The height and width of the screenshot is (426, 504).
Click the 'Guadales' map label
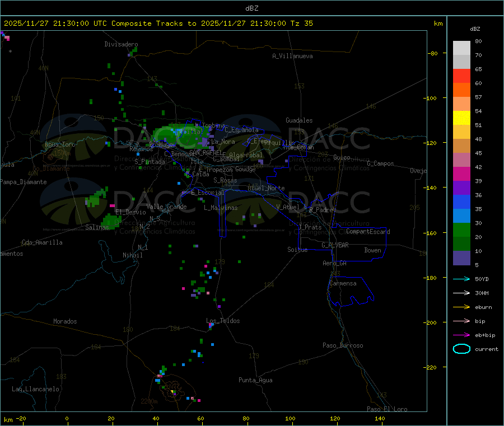coord(299,120)
